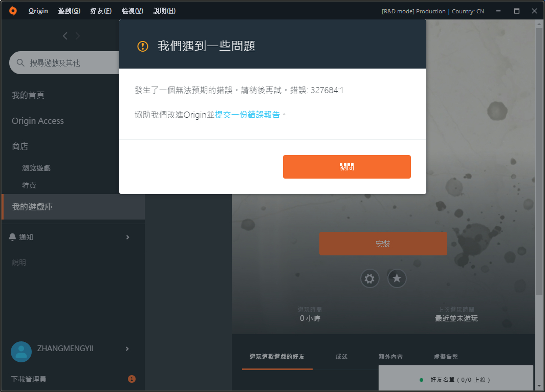Open 商店 section
The height and width of the screenshot is (392, 545).
coord(20,146)
